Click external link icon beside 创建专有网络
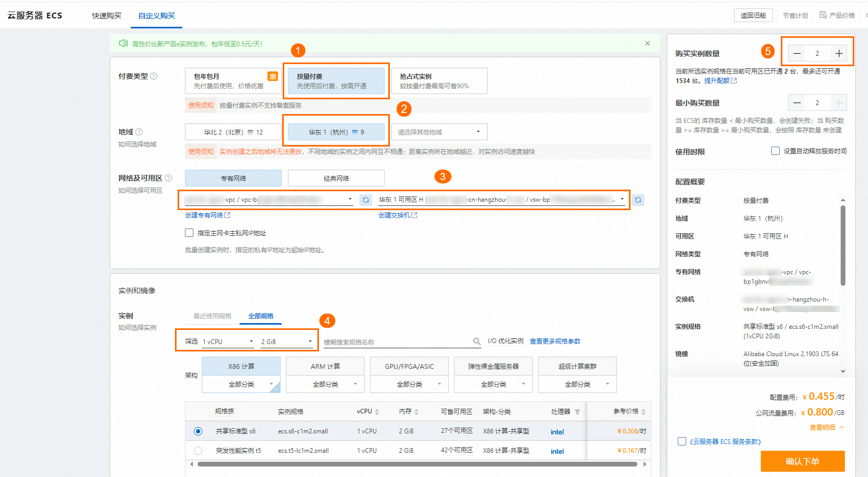868x477 pixels. point(228,215)
